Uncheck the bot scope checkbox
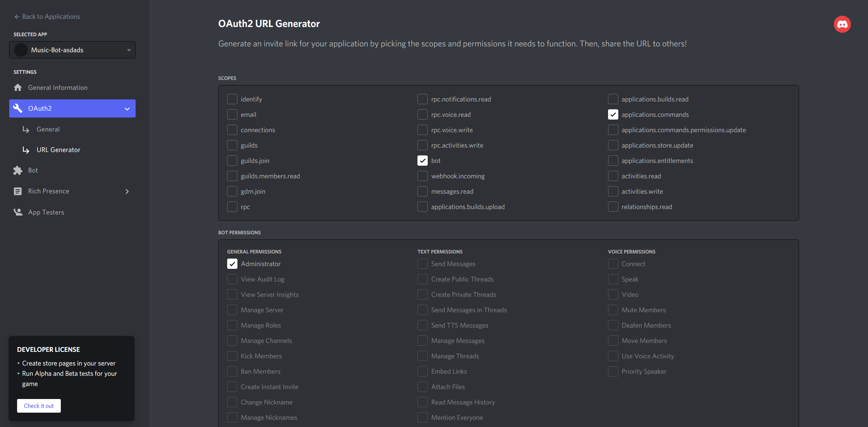This screenshot has width=868, height=427. [x=422, y=161]
